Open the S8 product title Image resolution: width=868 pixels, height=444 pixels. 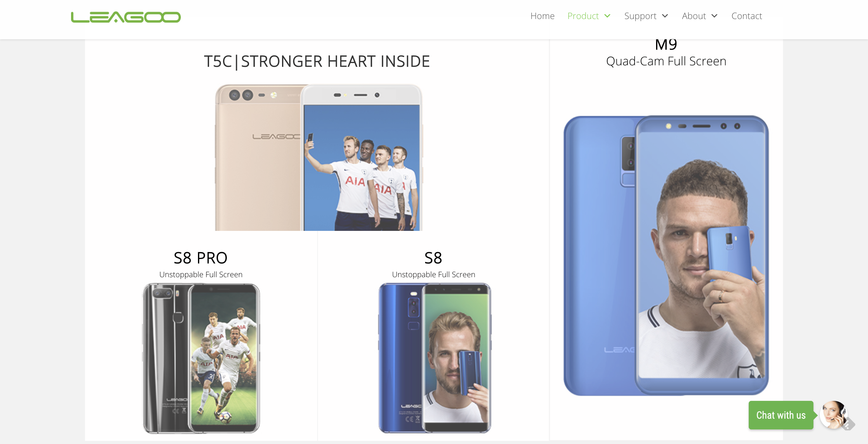[433, 258]
